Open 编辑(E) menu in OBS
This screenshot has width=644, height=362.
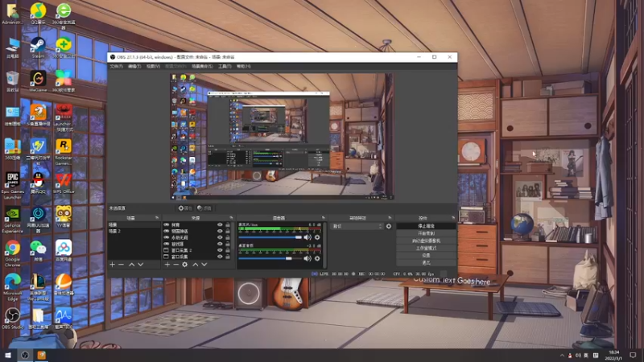pos(134,67)
